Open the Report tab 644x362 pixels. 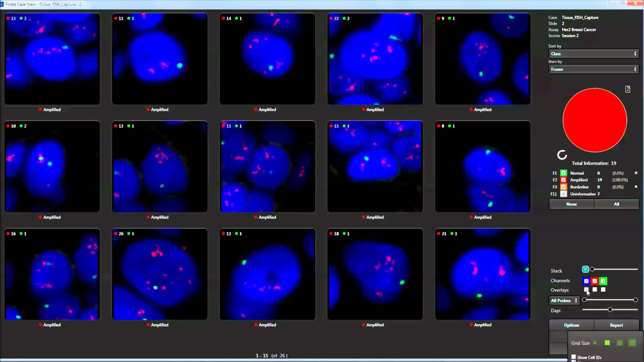pyautogui.click(x=616, y=325)
